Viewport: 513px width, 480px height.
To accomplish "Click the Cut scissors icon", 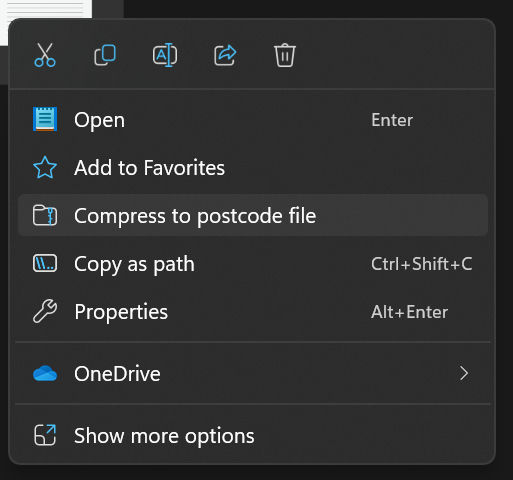I will pos(45,55).
